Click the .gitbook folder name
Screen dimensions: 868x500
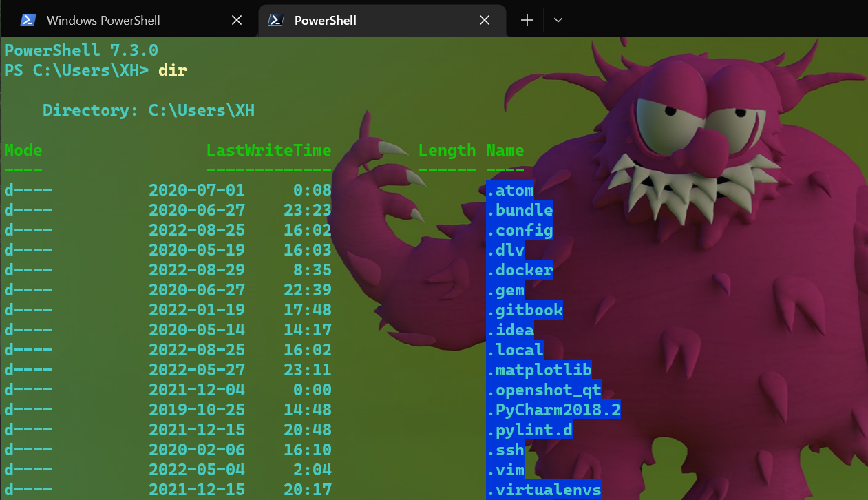pos(525,310)
